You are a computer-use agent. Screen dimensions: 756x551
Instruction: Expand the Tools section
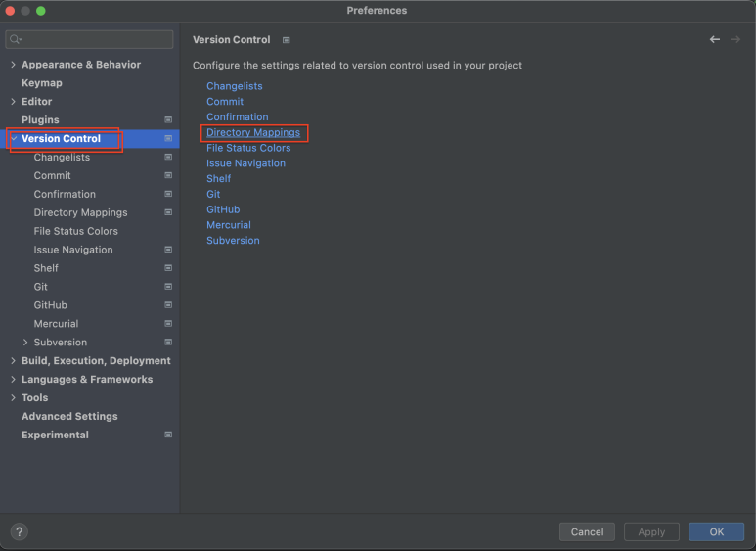point(13,398)
